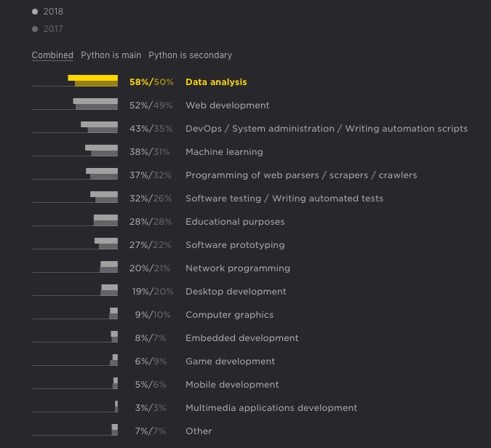This screenshot has width=491, height=448.
Task: Toggle the 2018 legend series
Action: (47, 12)
